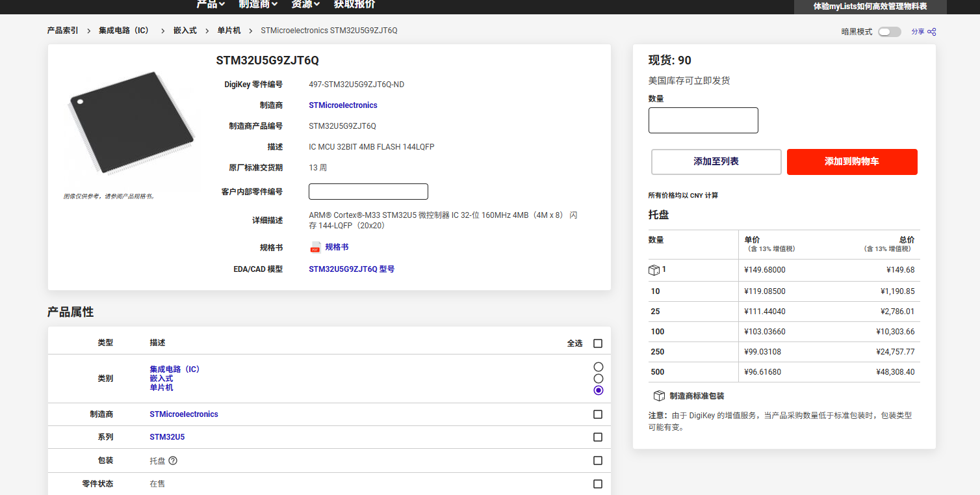Click the DigiKey part number 497-STM32U5G9ZJT6Q-ND
Image resolution: width=980 pixels, height=495 pixels.
point(356,85)
